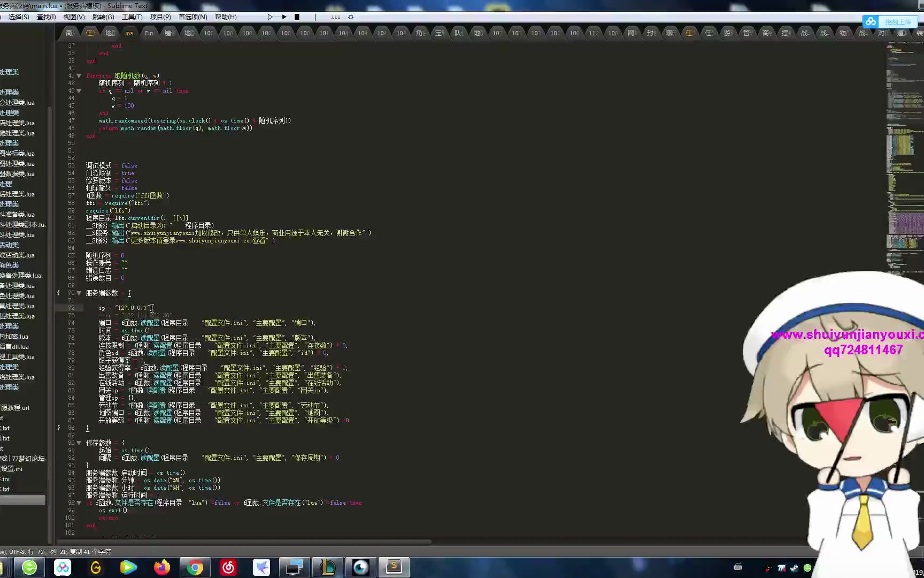Click the 拖拽上传 upload button
The width and height of the screenshot is (924, 578).
(898, 22)
